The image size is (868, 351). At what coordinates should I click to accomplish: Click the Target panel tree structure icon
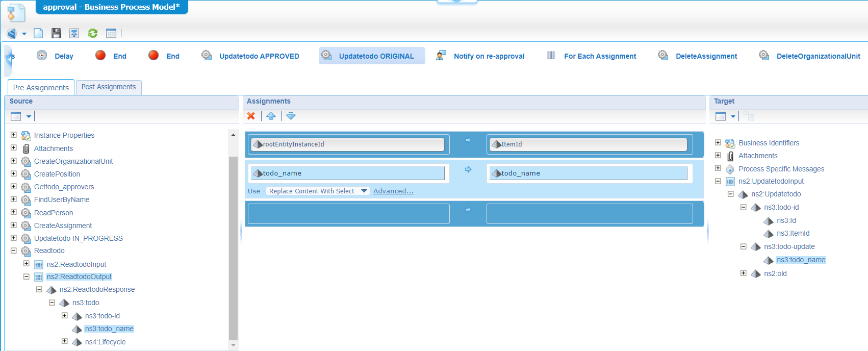749,116
